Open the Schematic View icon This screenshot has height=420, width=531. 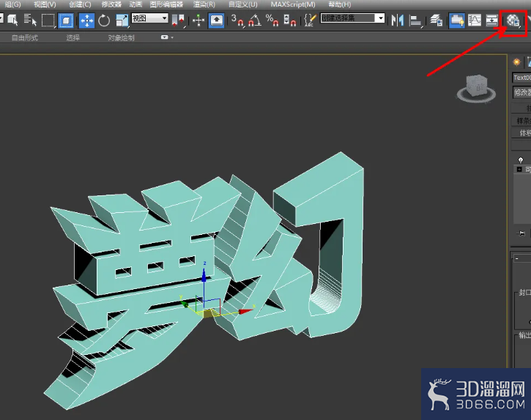pyautogui.click(x=491, y=20)
